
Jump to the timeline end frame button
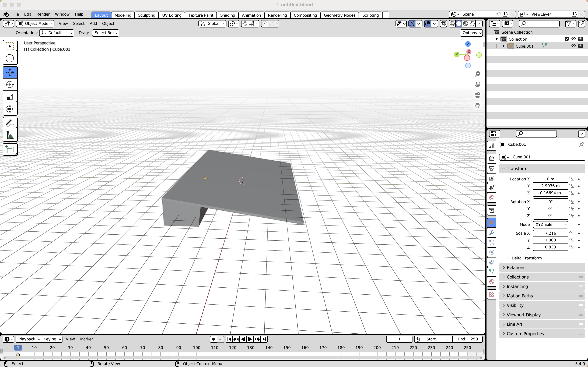click(264, 339)
